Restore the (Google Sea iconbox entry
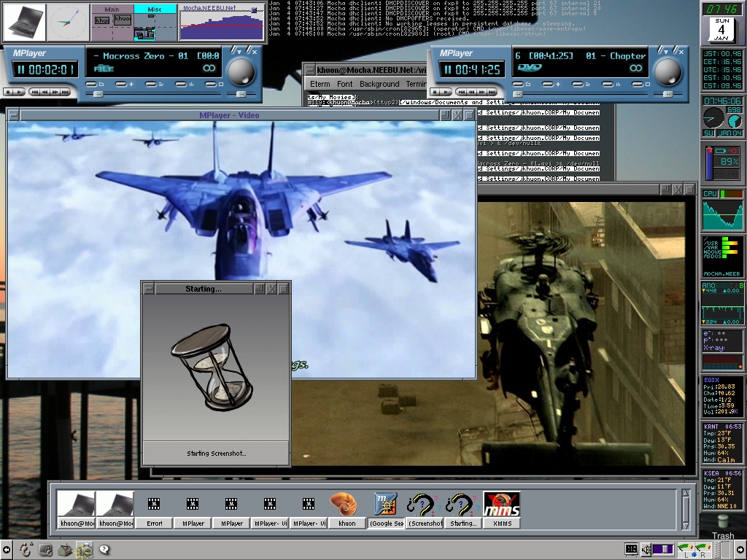The width and height of the screenshot is (747, 560). point(387,510)
